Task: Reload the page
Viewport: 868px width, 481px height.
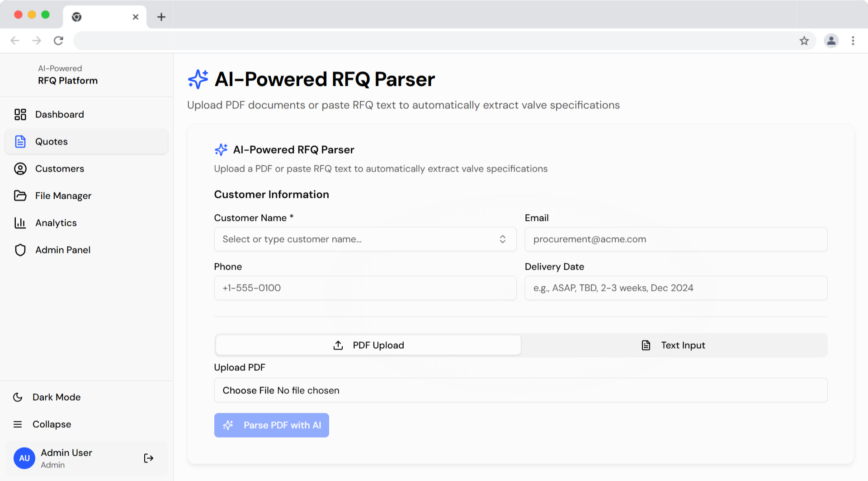Action: coord(58,41)
